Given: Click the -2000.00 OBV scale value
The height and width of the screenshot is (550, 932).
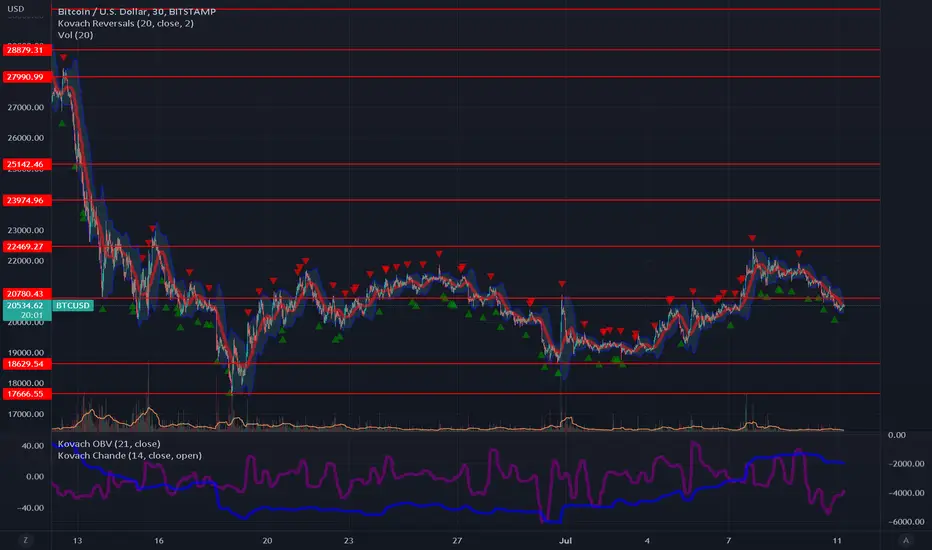Looking at the screenshot, I should 906,464.
